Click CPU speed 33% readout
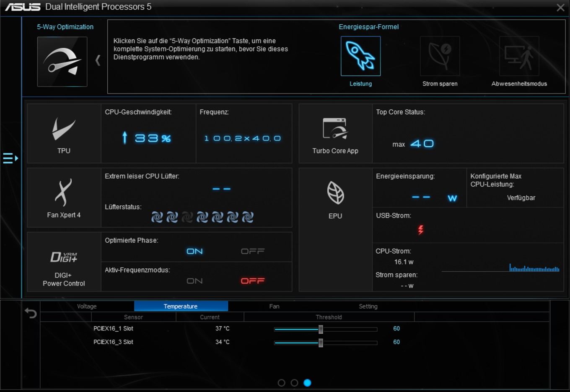This screenshot has width=570, height=392. pyautogui.click(x=147, y=138)
